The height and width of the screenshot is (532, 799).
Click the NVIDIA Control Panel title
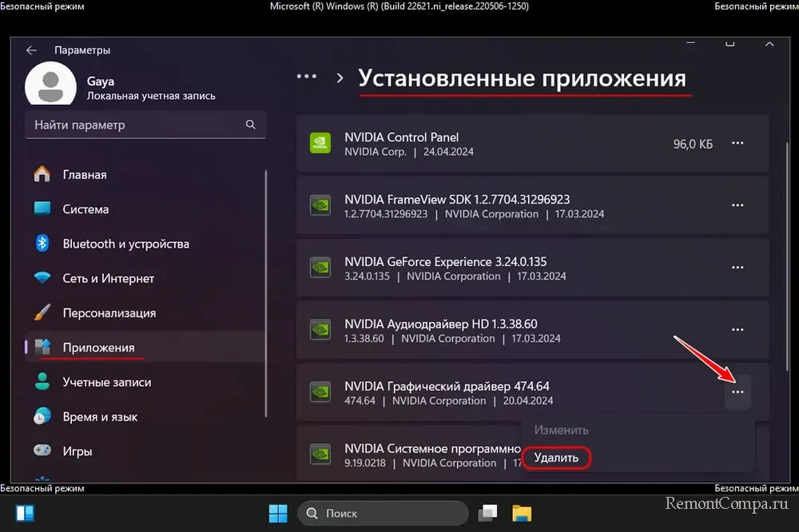click(402, 137)
